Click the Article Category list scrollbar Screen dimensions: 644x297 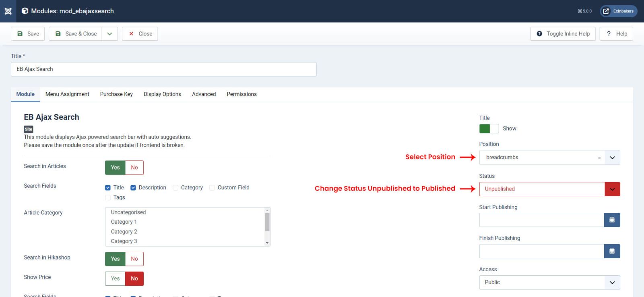[267, 222]
